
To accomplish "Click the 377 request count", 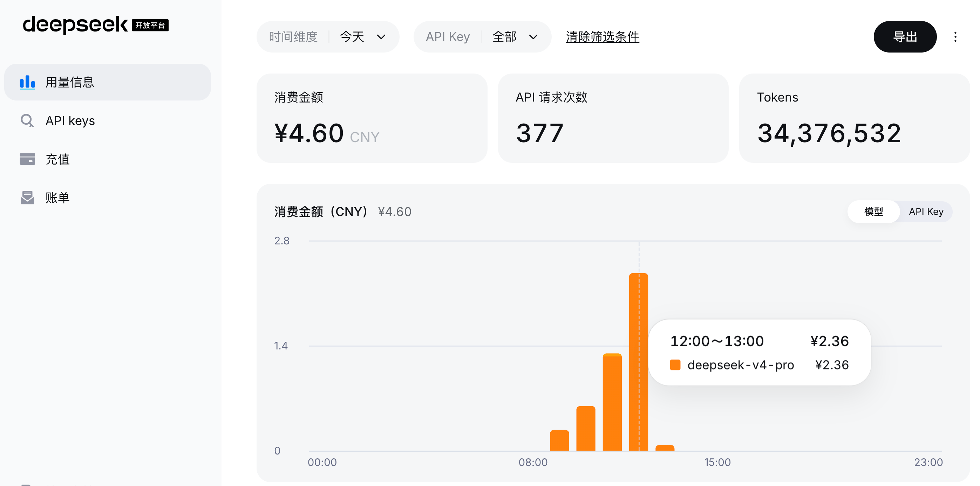I will click(x=539, y=133).
